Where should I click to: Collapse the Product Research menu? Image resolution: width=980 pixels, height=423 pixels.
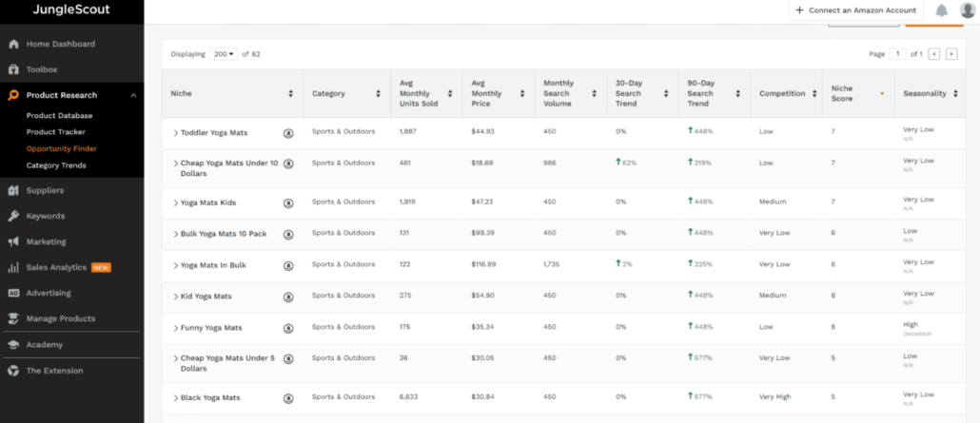coord(133,95)
